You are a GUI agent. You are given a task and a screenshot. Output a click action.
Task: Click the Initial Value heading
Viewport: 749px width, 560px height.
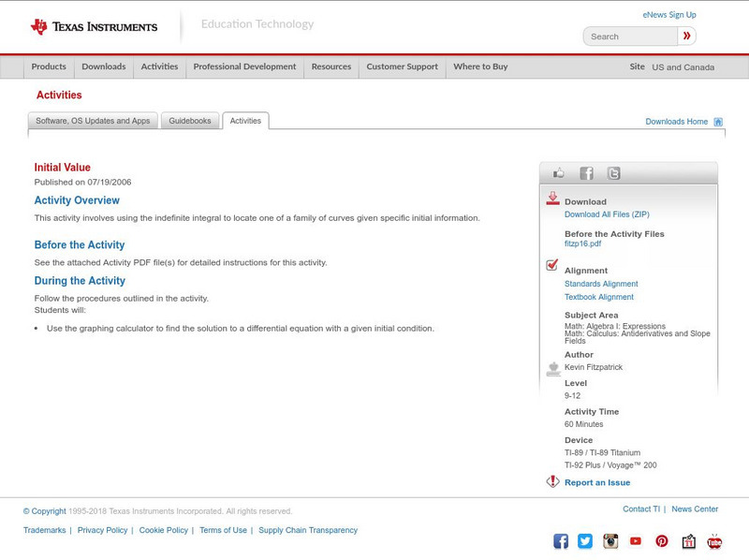coord(62,168)
